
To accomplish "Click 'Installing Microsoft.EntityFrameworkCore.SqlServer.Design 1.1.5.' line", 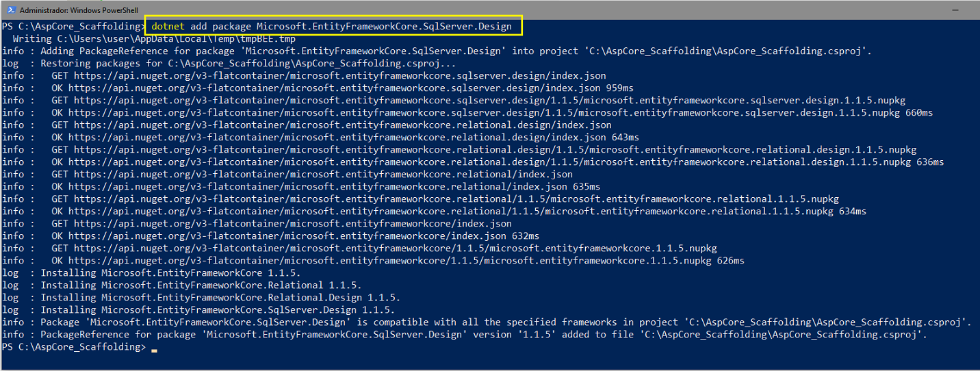I will coord(218,310).
